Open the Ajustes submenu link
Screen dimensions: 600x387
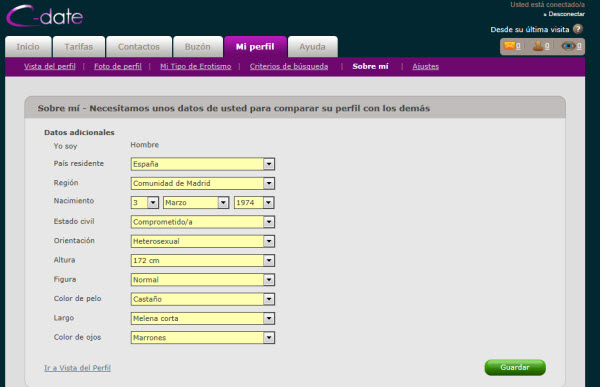click(426, 66)
